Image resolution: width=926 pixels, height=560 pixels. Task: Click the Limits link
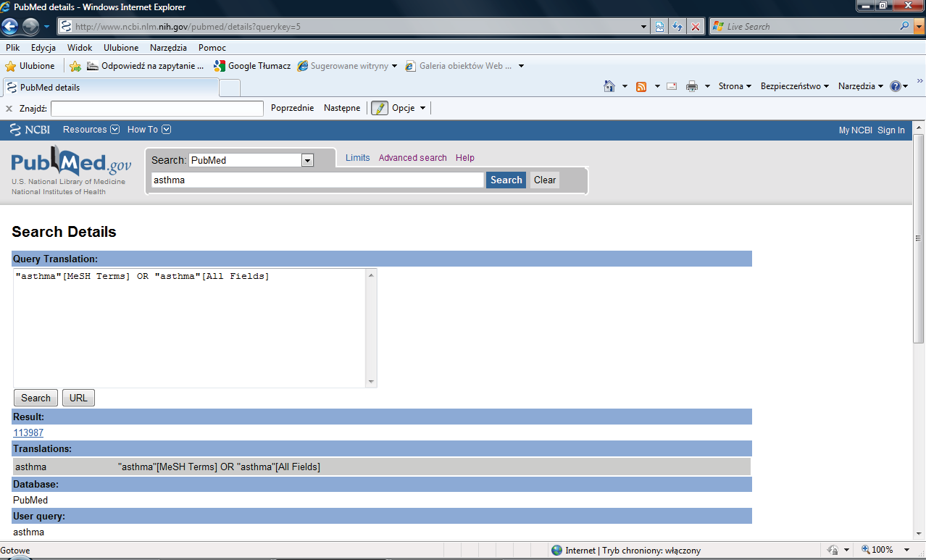(358, 158)
